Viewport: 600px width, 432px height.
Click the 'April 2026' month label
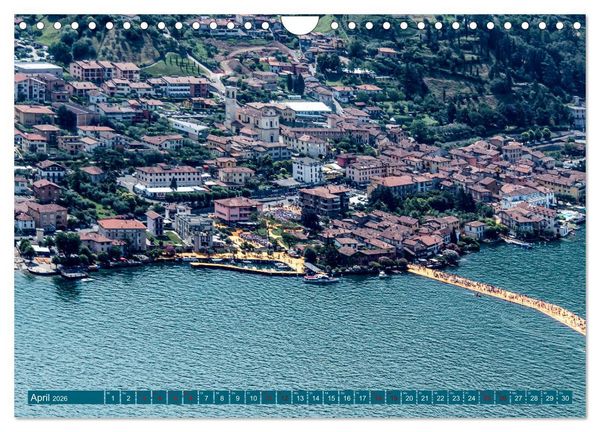[49, 398]
